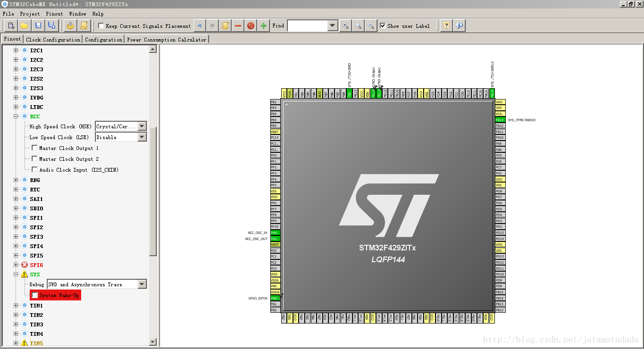Tick the System Wake-Up checkbox
644x349 pixels.
[x=34, y=295]
